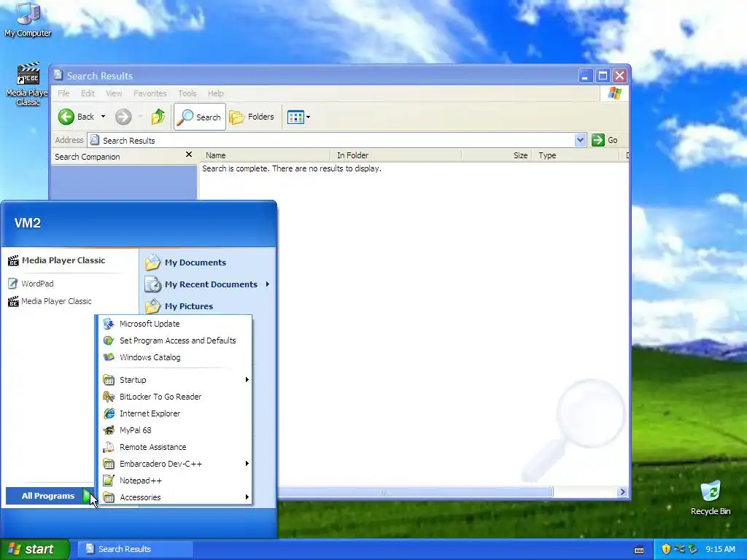Expand Embarcadero Dev-C++ folder
The width and height of the screenshot is (747, 560).
[175, 464]
